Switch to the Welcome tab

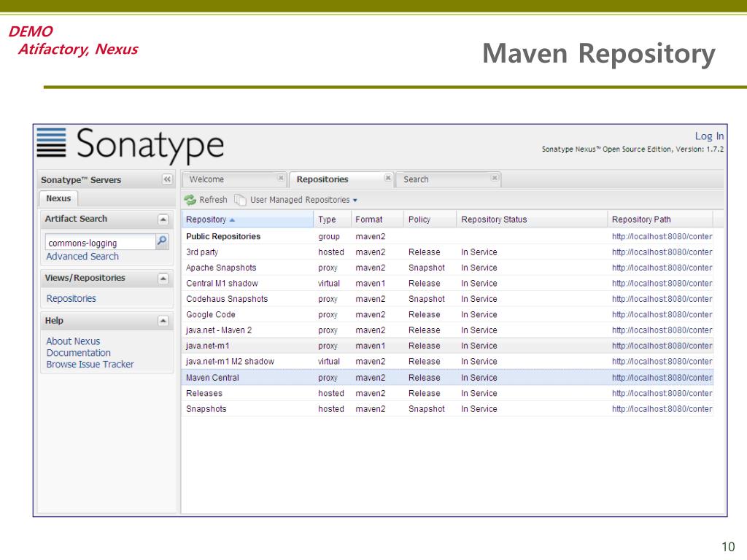pos(234,179)
